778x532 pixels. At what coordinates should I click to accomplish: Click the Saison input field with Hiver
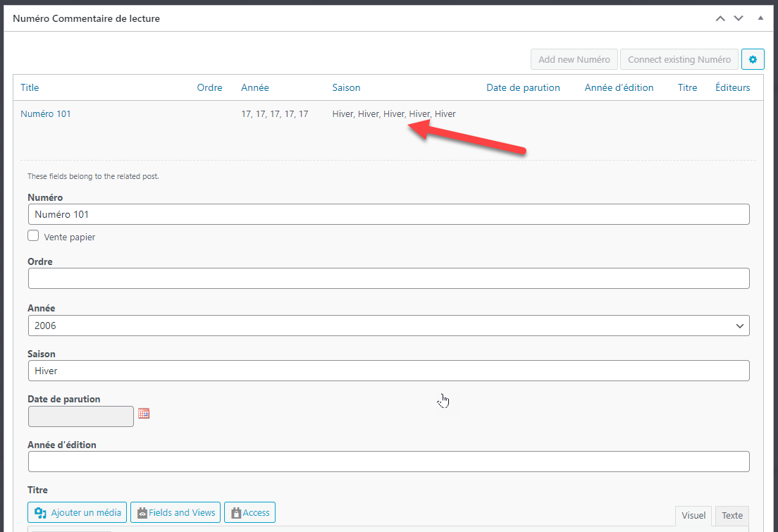[x=388, y=371]
